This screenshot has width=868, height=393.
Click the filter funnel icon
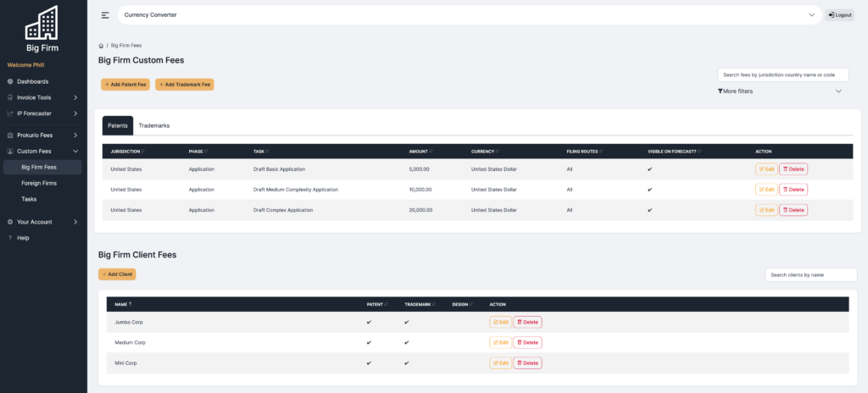click(721, 91)
